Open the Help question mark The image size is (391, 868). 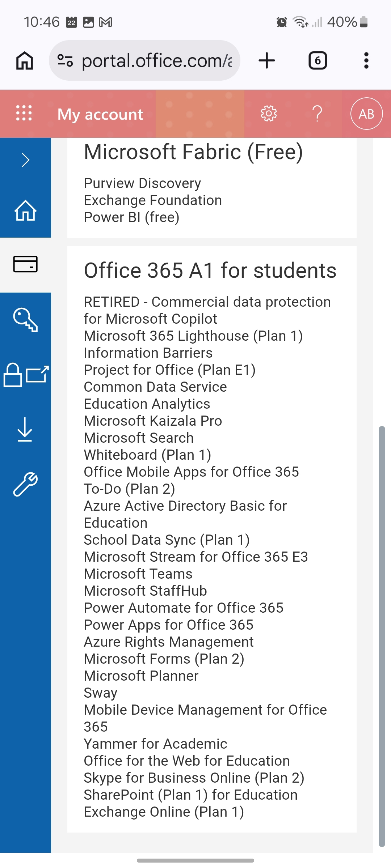318,114
